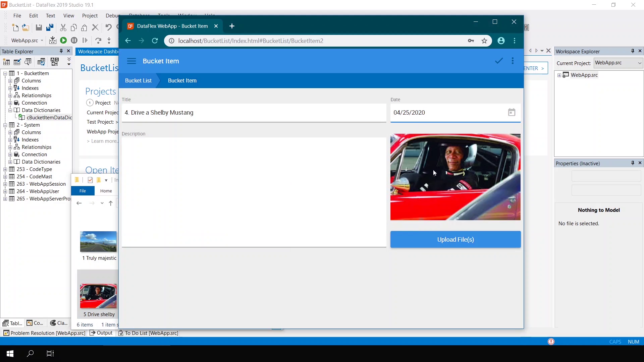
Task: Click the checkmark save icon in Bucket Item header
Action: tap(499, 61)
